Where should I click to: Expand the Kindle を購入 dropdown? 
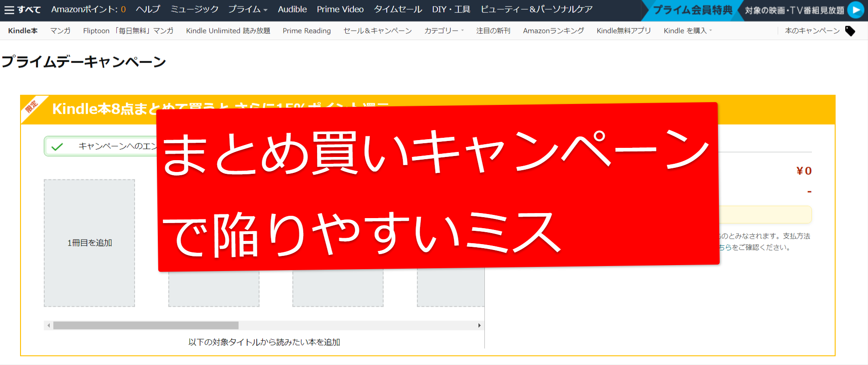[688, 31]
